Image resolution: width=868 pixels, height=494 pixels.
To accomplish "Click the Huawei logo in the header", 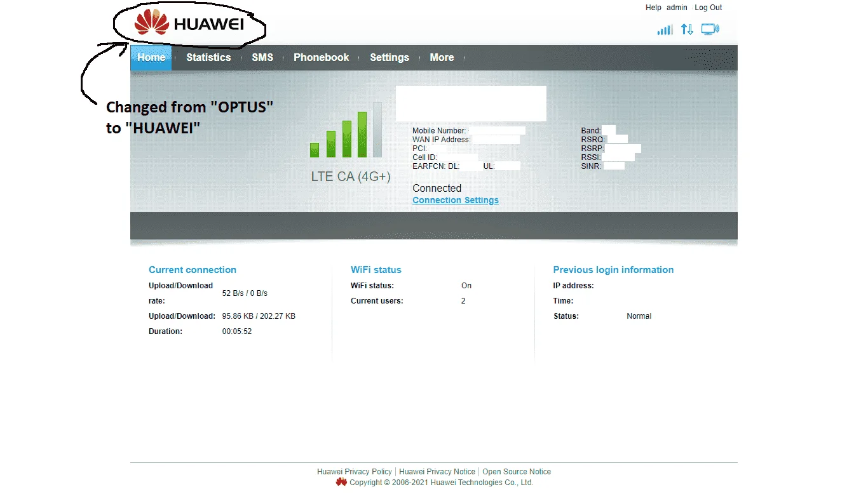I will 189,23.
